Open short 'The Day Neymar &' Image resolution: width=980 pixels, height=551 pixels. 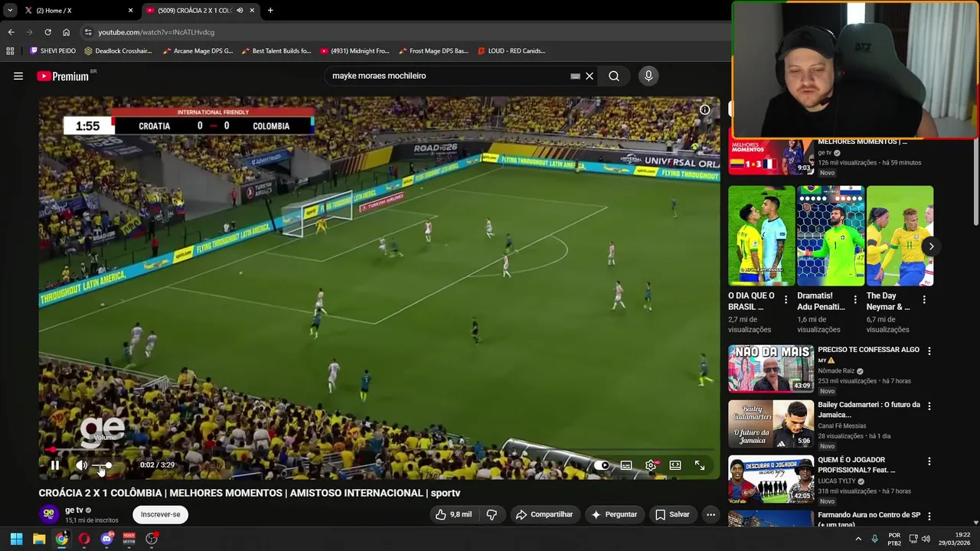pyautogui.click(x=900, y=236)
